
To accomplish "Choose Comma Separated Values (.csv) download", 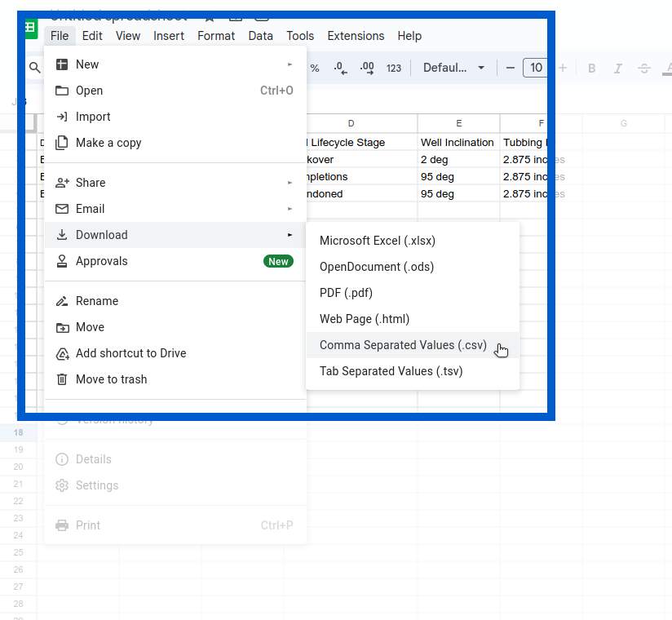I will pyautogui.click(x=403, y=345).
